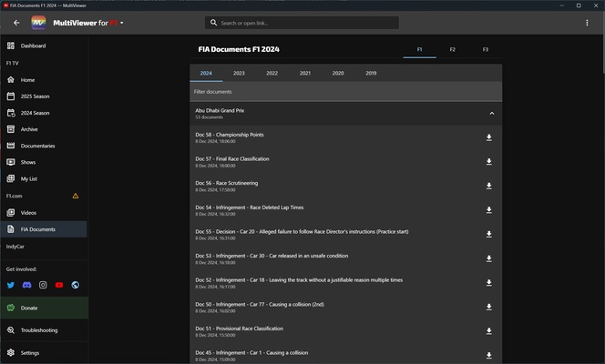605x364 pixels.
Task: Open the Twitter link icon
Action: coord(11,285)
